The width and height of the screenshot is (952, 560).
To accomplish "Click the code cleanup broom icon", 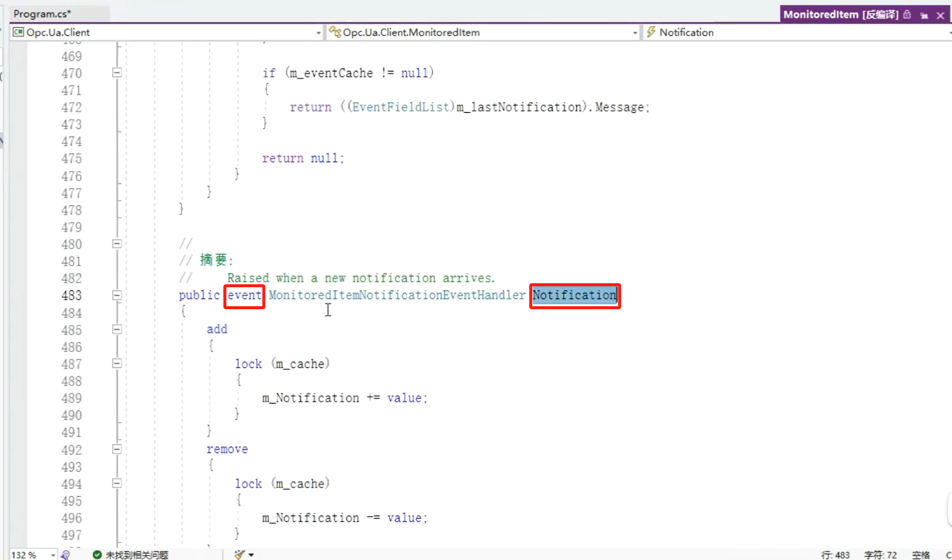I will [x=239, y=555].
